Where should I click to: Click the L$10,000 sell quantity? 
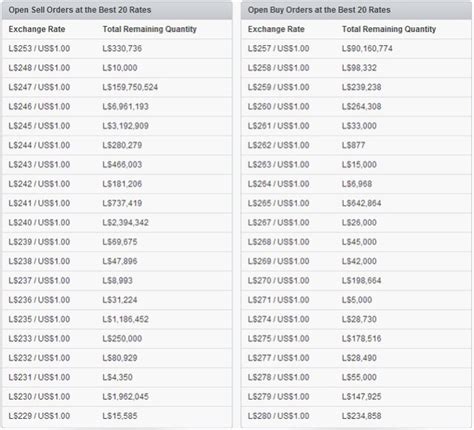[x=120, y=68]
